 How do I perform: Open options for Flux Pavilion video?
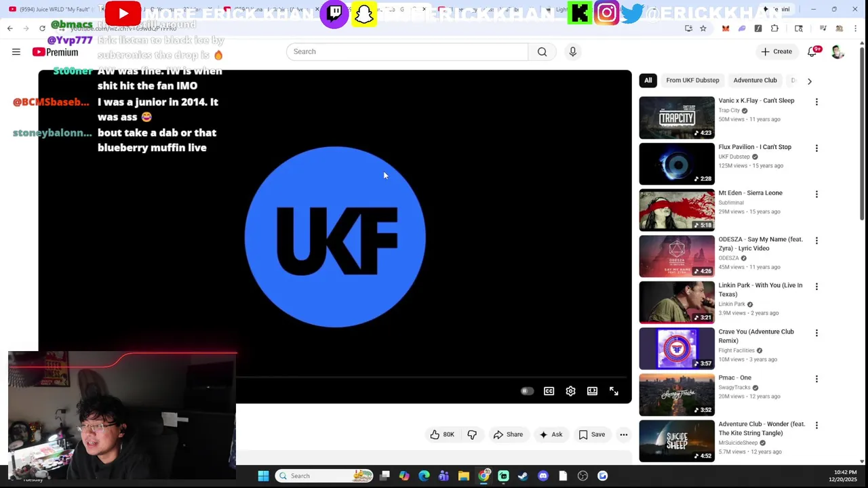(x=816, y=148)
